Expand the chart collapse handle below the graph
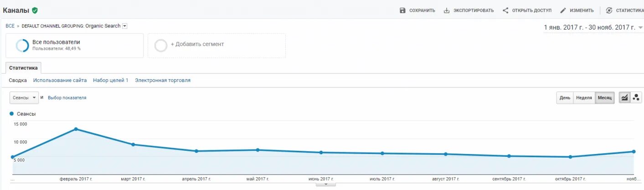This screenshot has width=644, height=190. point(326,185)
